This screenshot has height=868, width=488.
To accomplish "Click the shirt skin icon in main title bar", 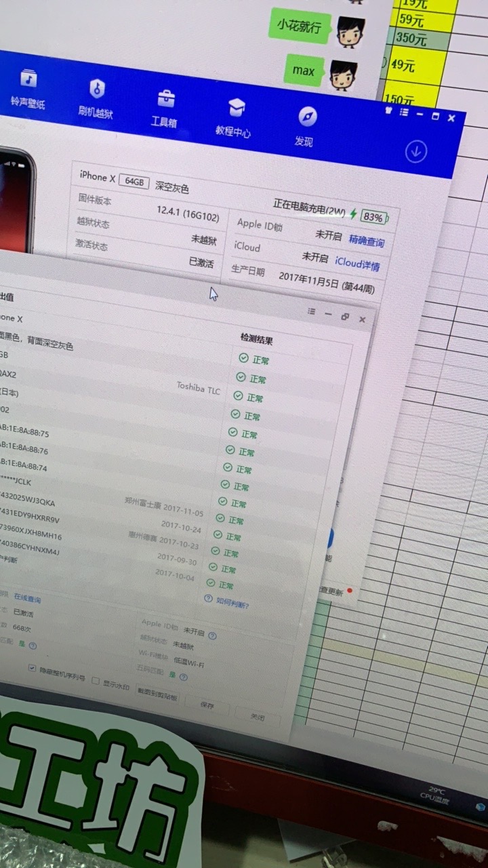I will coord(389,109).
